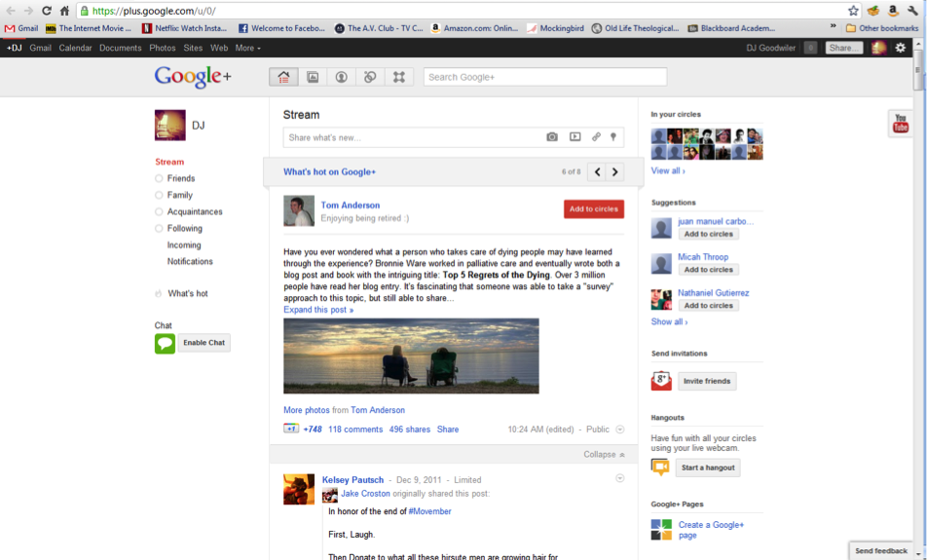Image resolution: width=927 pixels, height=560 pixels.
Task: Bookmark page with the star icon
Action: [853, 11]
